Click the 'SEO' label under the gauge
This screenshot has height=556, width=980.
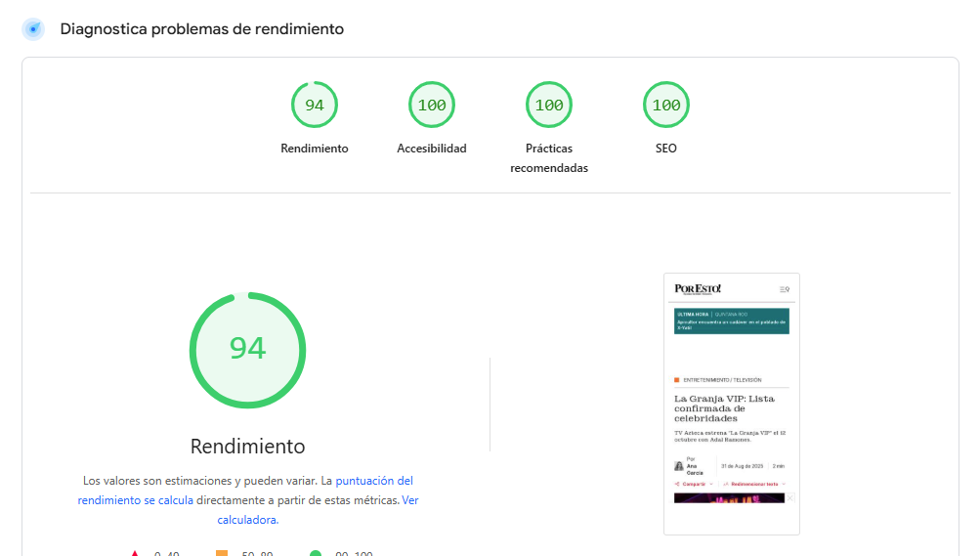click(666, 149)
